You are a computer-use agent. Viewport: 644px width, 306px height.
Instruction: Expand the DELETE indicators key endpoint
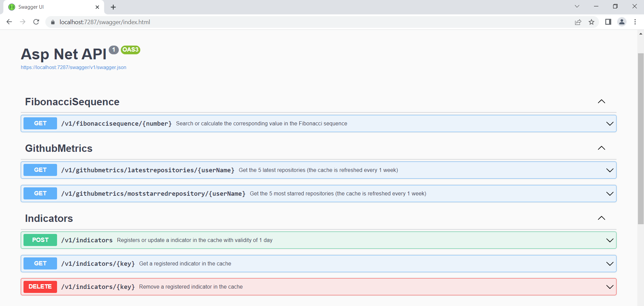609,287
